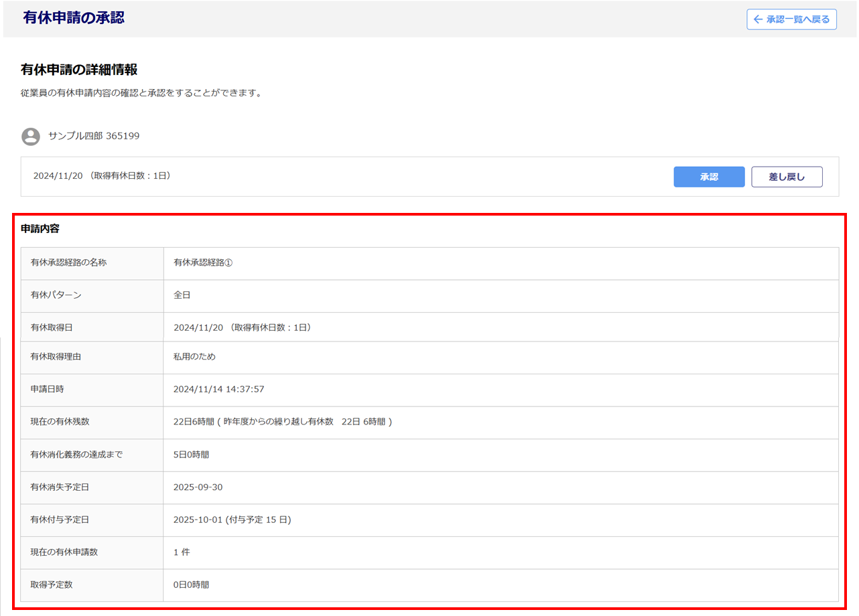Screen dimensions: 859x616
Task: Click the 有休申請の詳細情報 heading
Action: click(x=79, y=70)
